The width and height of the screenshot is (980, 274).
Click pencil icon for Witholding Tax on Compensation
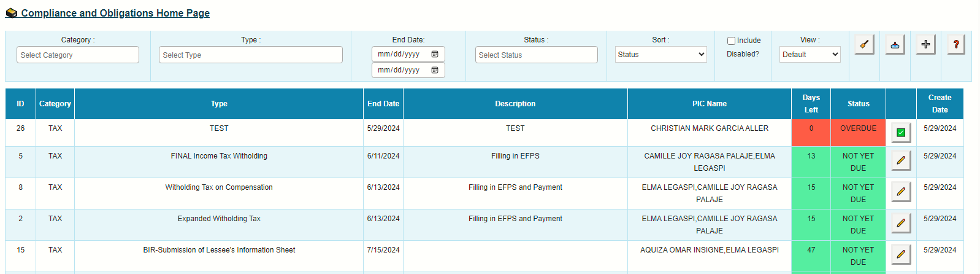pos(900,192)
